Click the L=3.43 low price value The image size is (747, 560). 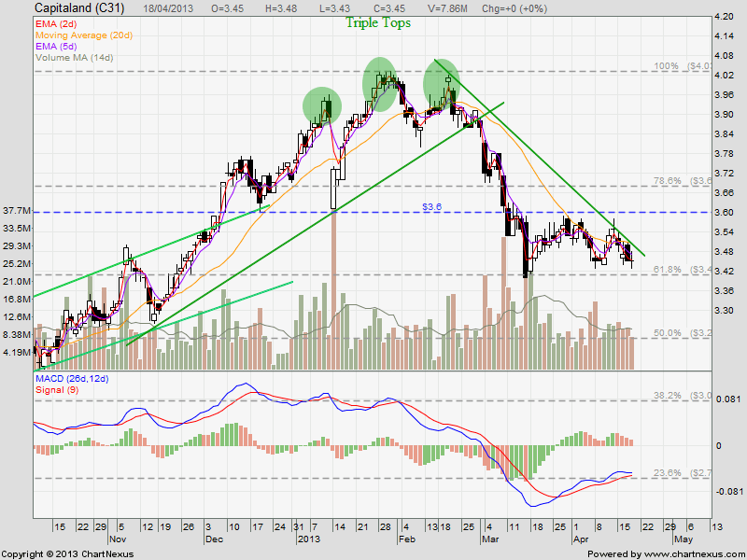pyautogui.click(x=334, y=8)
